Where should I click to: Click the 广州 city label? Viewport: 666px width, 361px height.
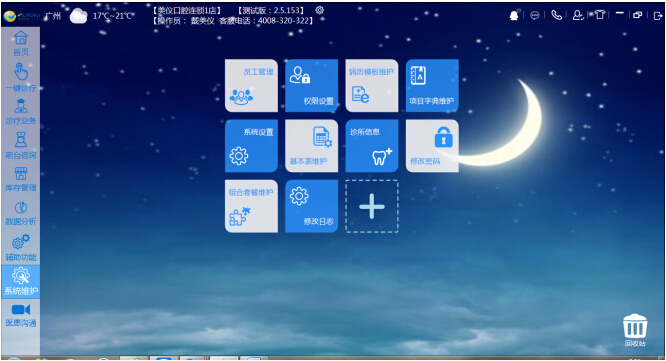tap(53, 16)
